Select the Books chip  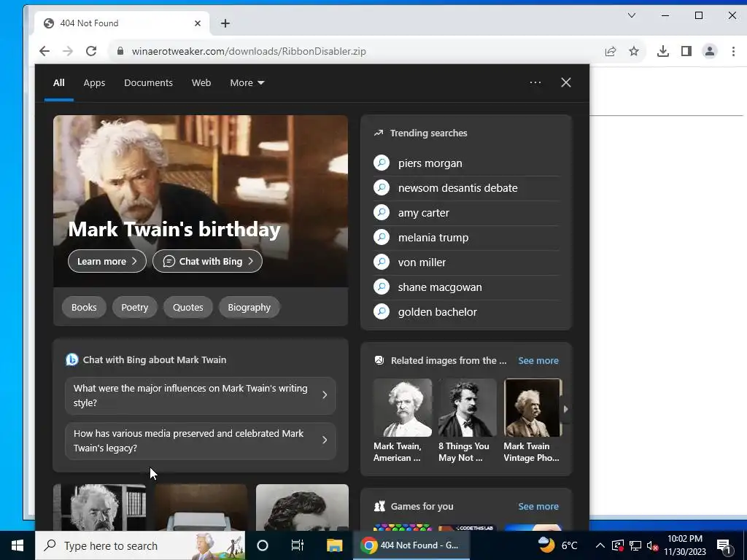click(x=84, y=308)
